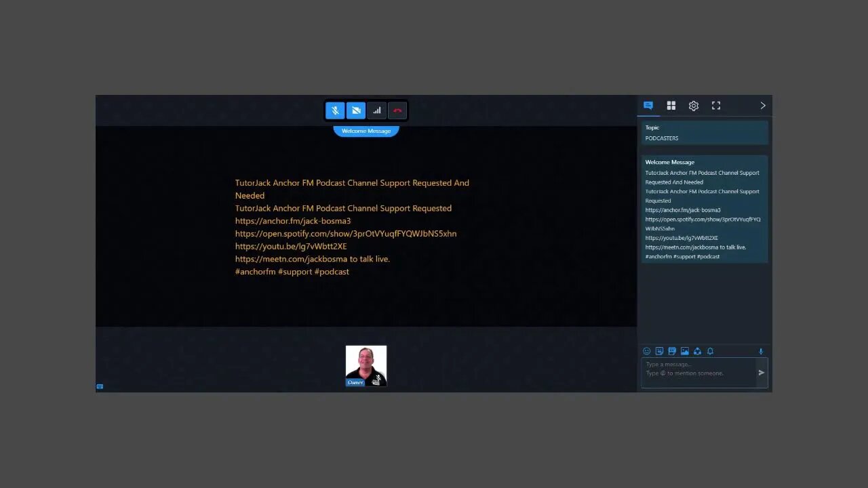
Task: Collapse the side panel with the chevron arrow
Action: pyautogui.click(x=763, y=106)
